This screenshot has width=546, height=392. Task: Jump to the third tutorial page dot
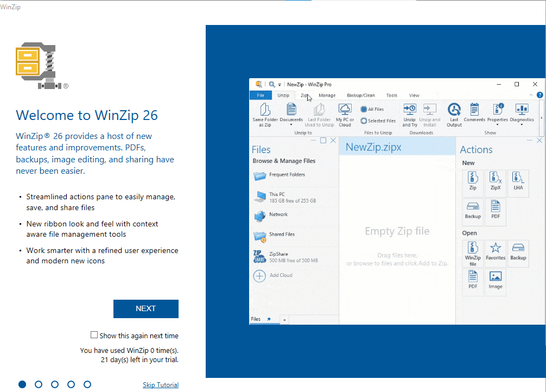tap(55, 384)
